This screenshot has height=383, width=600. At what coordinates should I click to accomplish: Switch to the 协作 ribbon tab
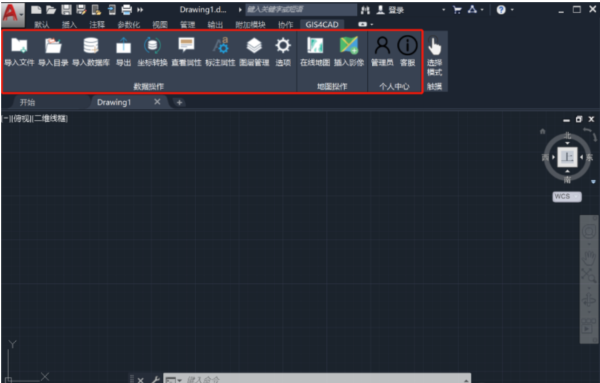click(x=285, y=25)
